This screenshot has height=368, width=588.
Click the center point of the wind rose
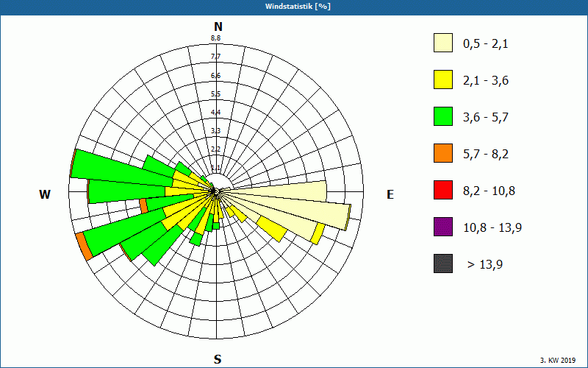tap(216, 192)
